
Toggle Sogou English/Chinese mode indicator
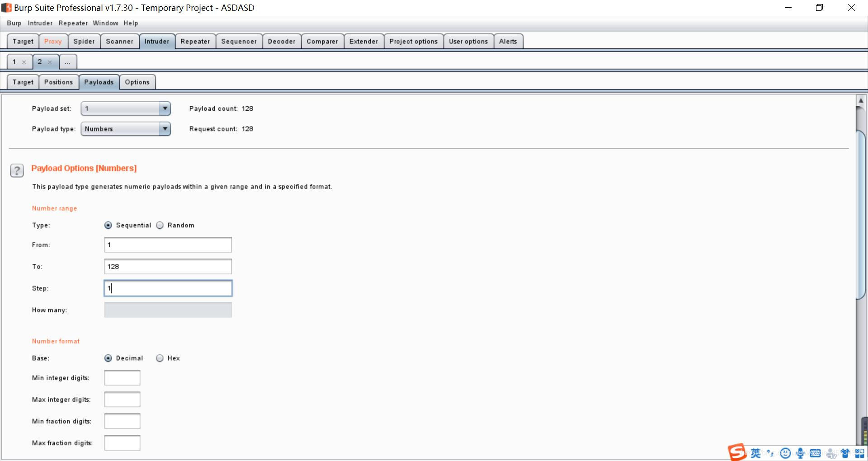click(755, 453)
